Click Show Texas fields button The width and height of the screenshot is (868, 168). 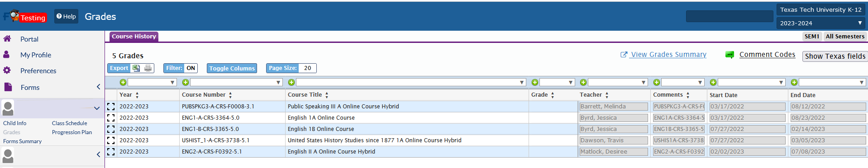click(x=835, y=56)
